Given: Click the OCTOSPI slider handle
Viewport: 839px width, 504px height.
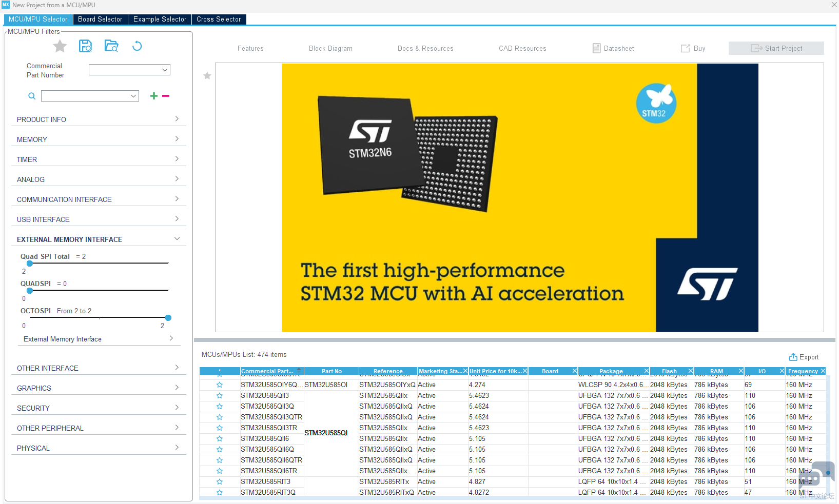Looking at the screenshot, I should (x=168, y=318).
